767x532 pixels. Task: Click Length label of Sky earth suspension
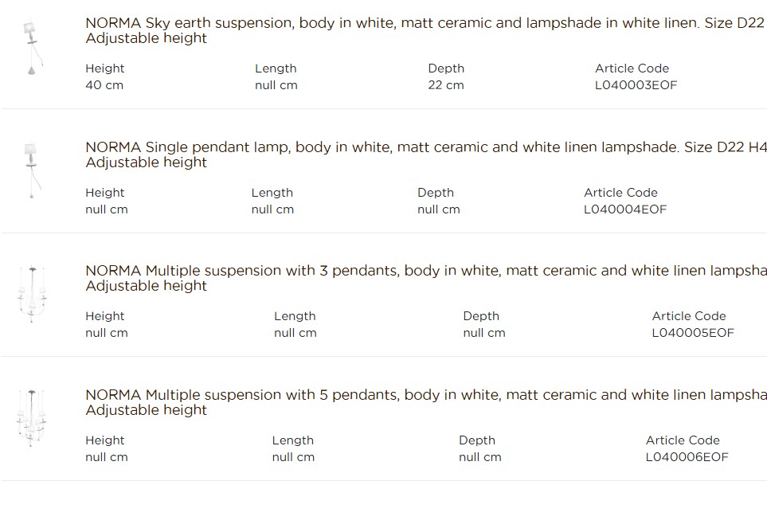click(276, 68)
